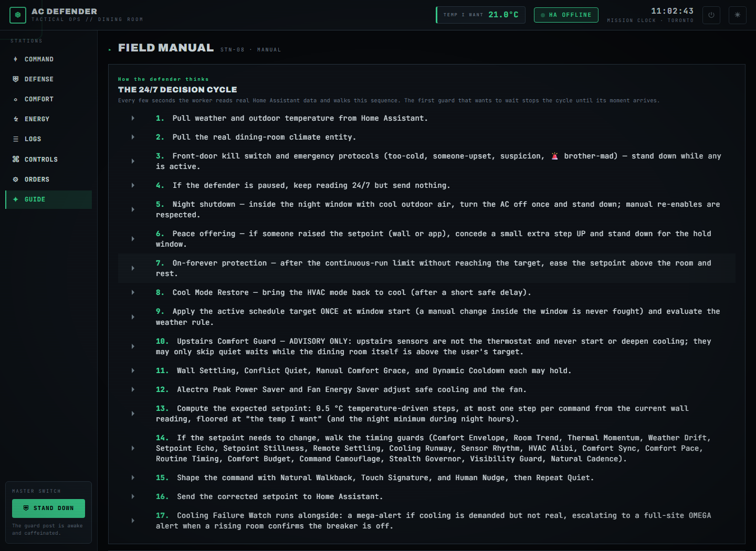Image resolution: width=756 pixels, height=551 pixels.
Task: Click step 5 Night shutdown text
Action: pyautogui.click(x=438, y=209)
